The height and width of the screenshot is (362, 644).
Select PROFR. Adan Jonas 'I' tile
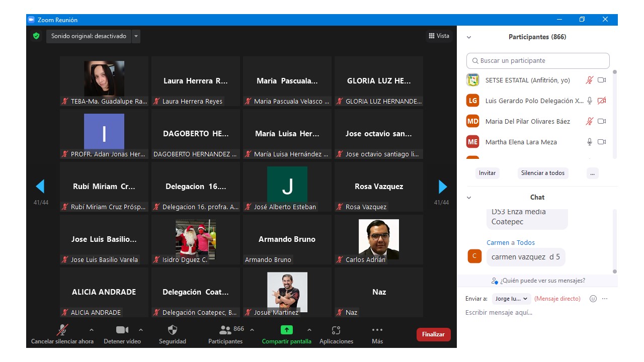(104, 134)
